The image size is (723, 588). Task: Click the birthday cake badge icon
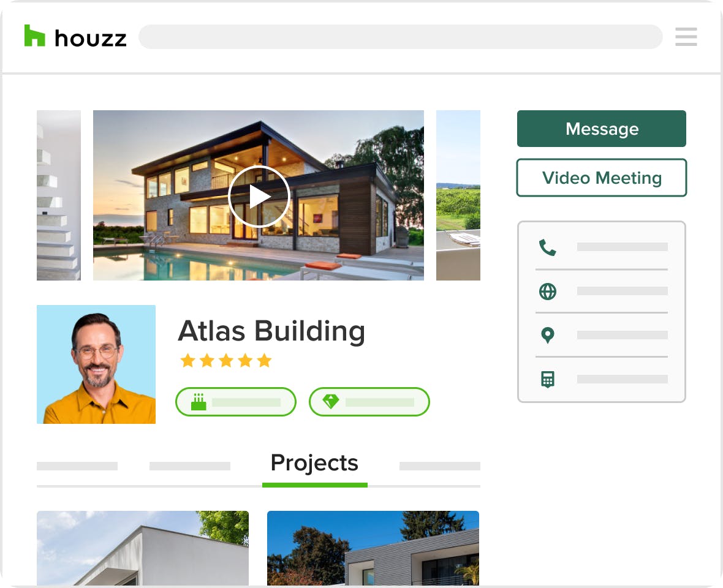tap(199, 402)
